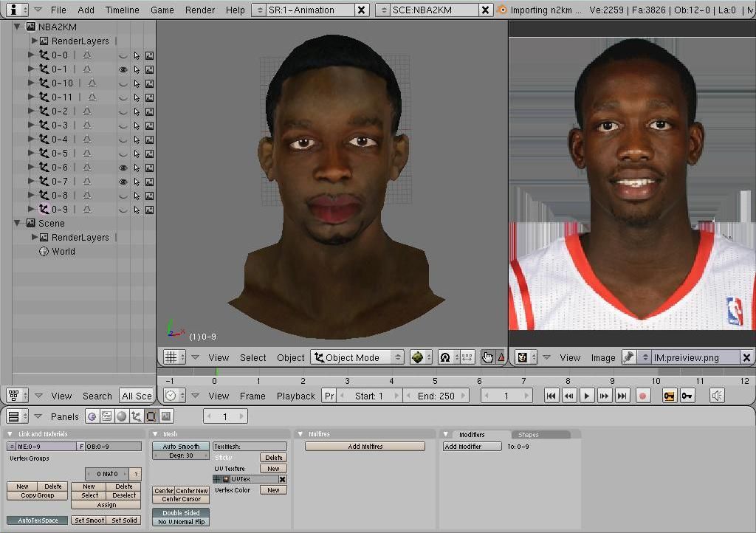
Task: Click the Shading context material sphere icon
Action: point(121,416)
